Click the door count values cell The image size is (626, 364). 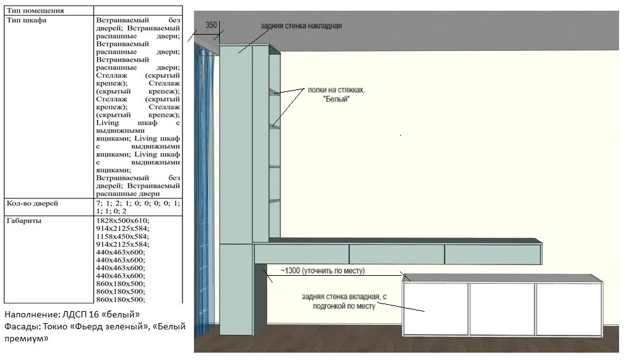[x=138, y=208]
